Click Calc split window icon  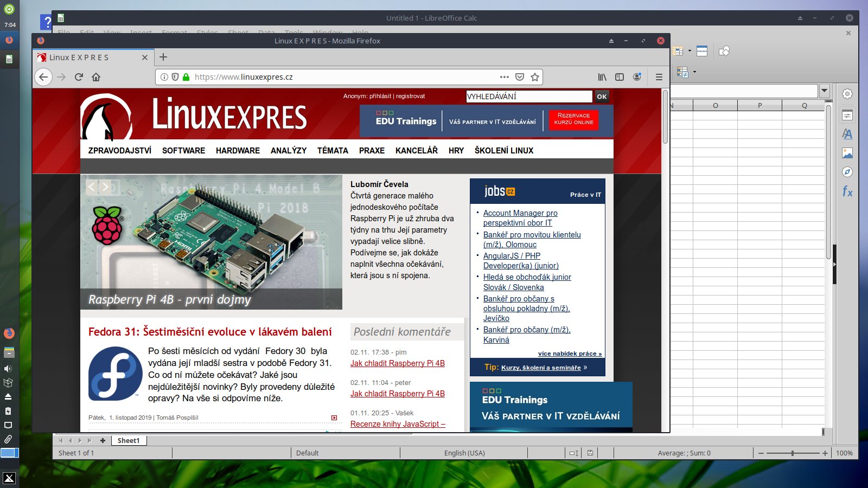[x=702, y=51]
